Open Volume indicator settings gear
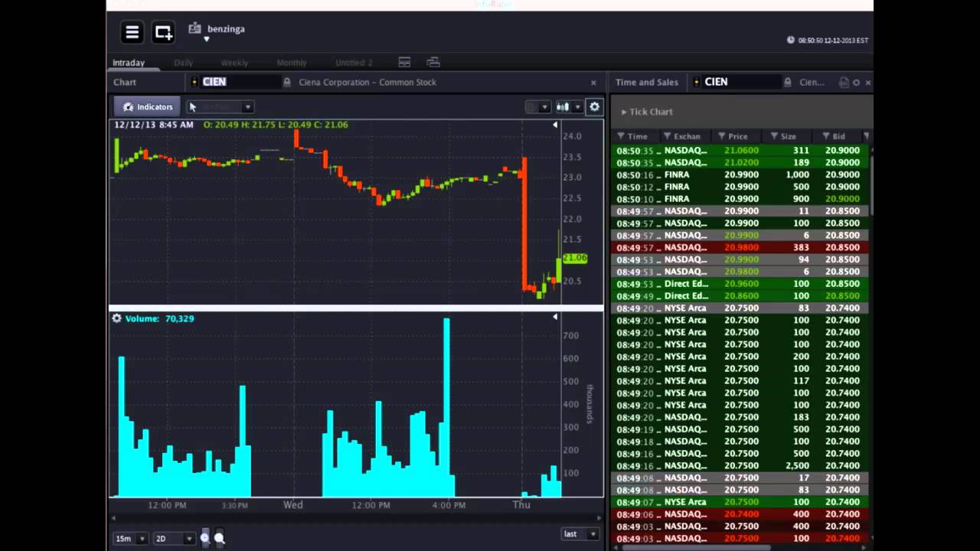This screenshot has width=980, height=551. tap(116, 318)
